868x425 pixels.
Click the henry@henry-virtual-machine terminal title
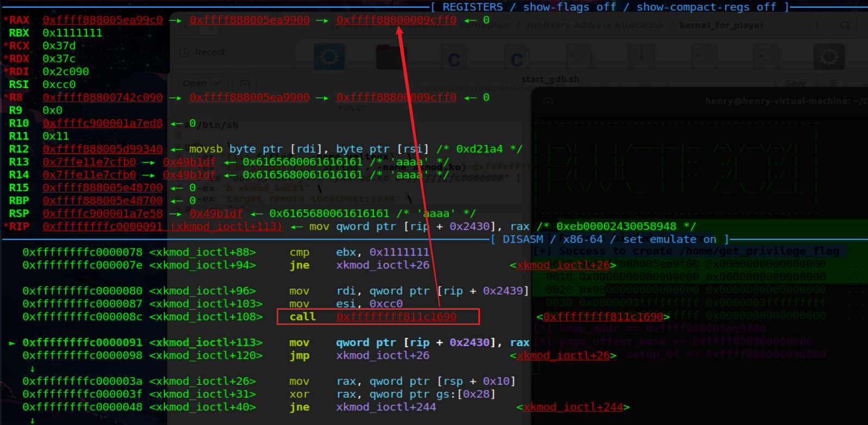pos(786,101)
